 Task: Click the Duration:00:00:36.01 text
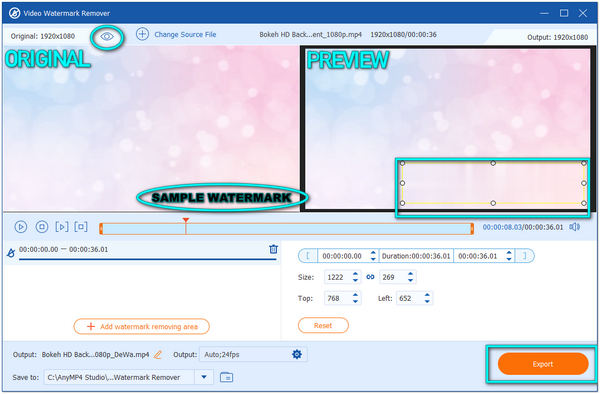tap(416, 256)
